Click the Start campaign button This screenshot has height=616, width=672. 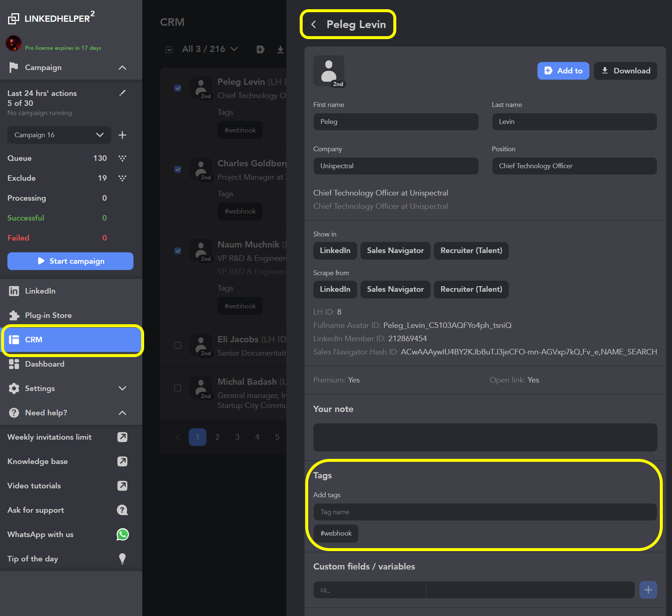(70, 261)
